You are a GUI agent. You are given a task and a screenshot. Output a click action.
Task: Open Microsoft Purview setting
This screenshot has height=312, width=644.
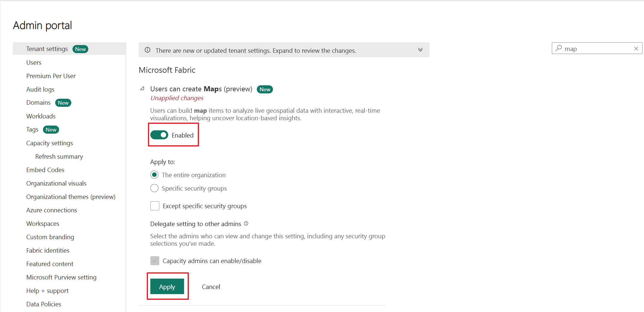(61, 277)
